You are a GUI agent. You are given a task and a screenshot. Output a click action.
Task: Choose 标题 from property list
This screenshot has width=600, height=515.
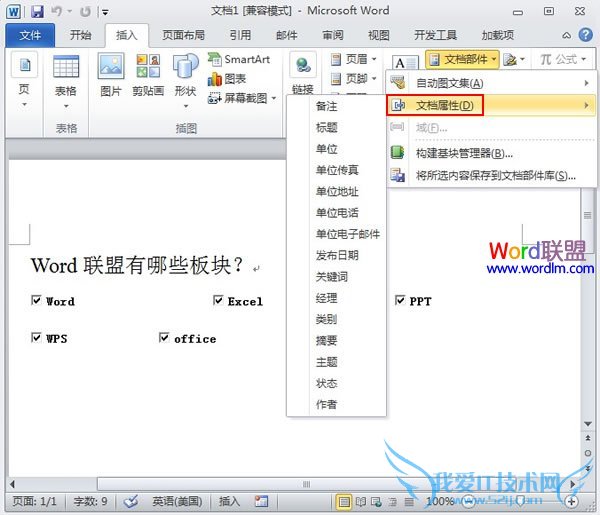coord(326,127)
